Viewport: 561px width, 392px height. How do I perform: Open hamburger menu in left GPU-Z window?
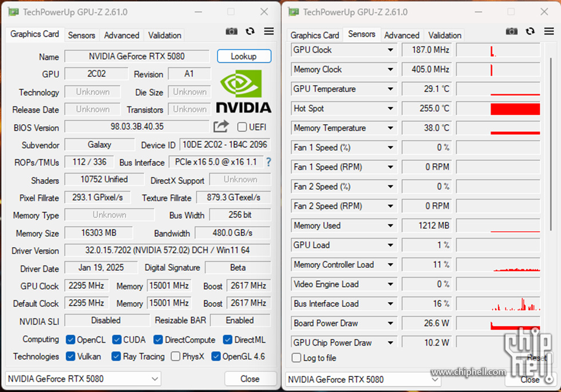pos(269,31)
